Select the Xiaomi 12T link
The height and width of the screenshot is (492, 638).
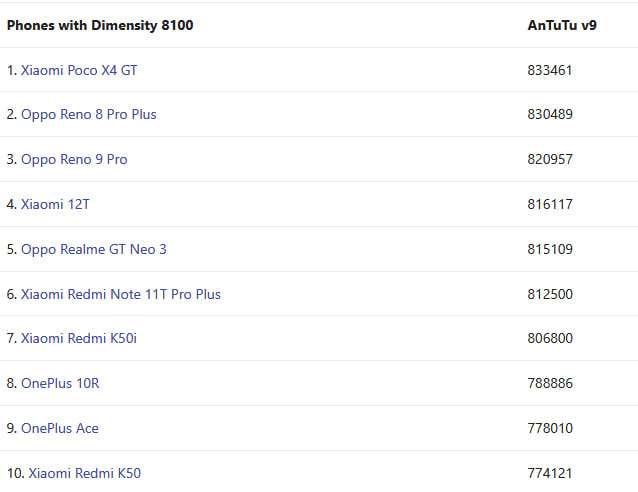[x=56, y=204]
